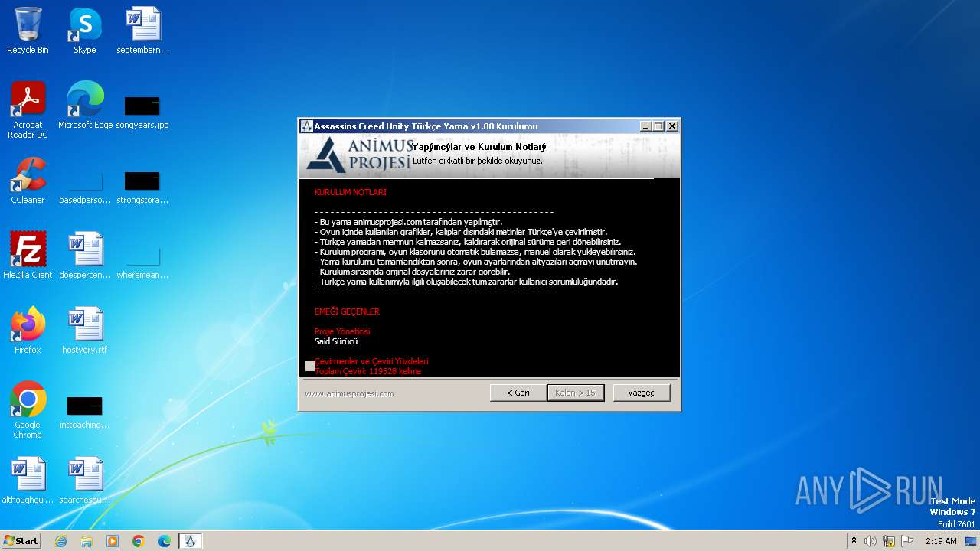Launch Skype from the desktop
980x551 pixels.
(x=84, y=31)
